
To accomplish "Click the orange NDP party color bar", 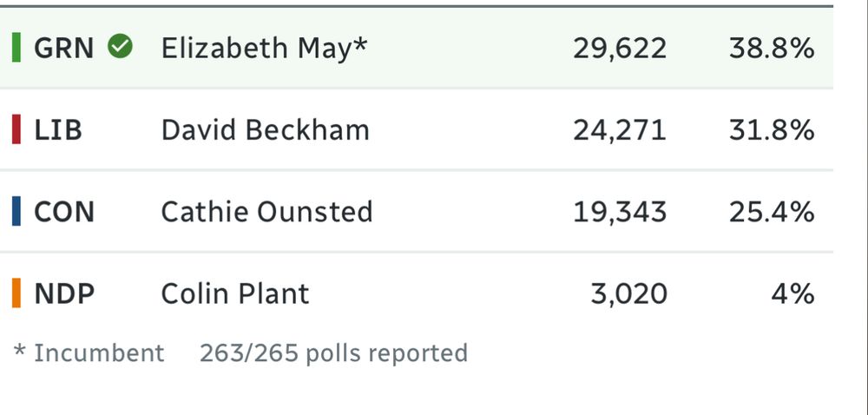I will click(x=16, y=293).
